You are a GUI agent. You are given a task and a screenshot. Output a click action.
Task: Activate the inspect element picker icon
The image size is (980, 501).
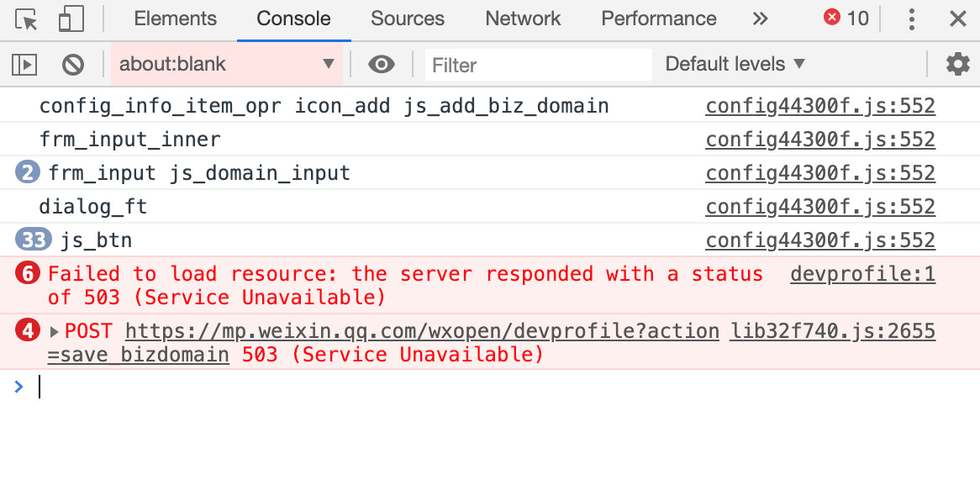click(x=26, y=18)
